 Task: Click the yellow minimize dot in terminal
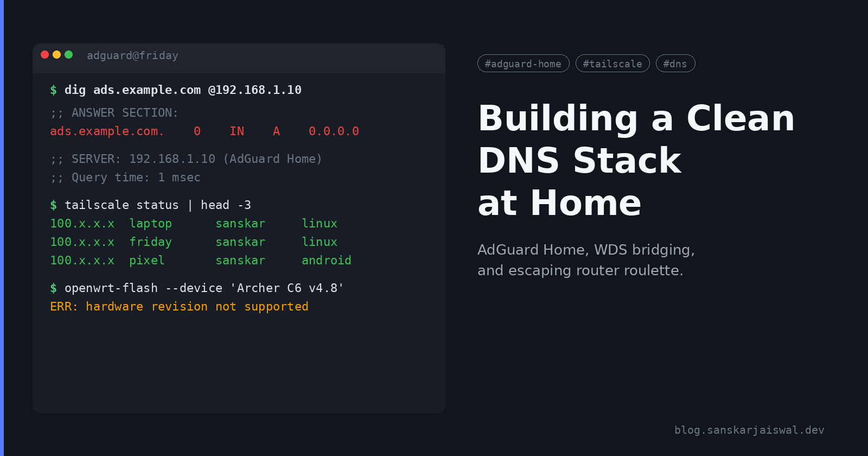click(x=56, y=54)
